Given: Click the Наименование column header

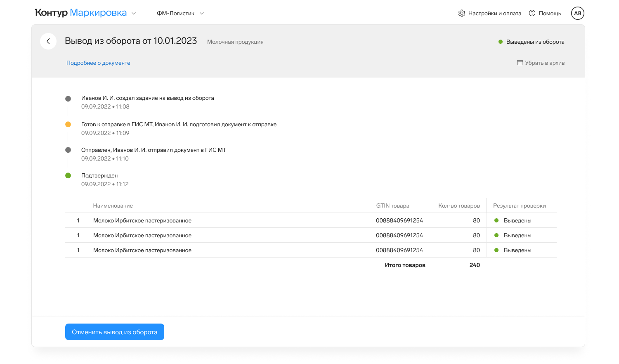Looking at the screenshot, I should coord(113,206).
